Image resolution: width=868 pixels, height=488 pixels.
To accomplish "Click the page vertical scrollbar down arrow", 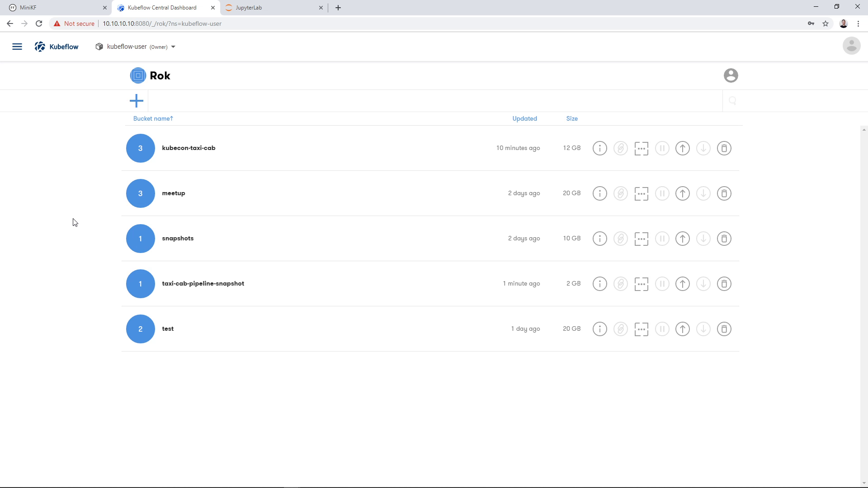I will 864,483.
